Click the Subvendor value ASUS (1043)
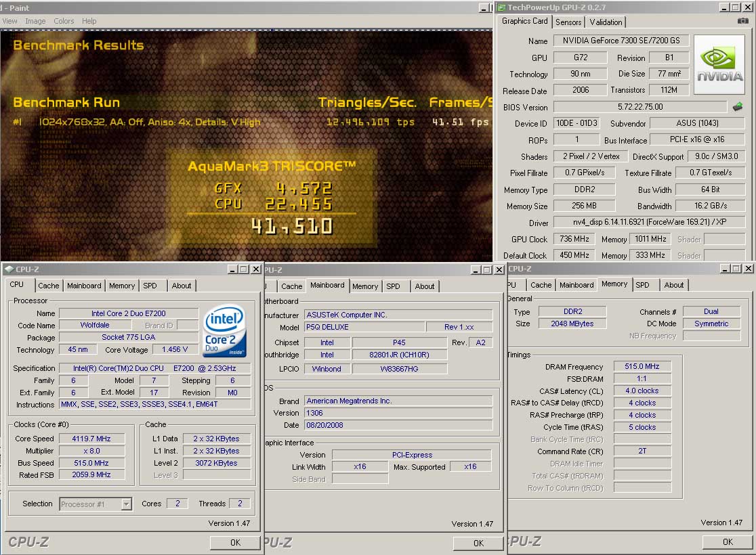This screenshot has width=756, height=555. 696,123
